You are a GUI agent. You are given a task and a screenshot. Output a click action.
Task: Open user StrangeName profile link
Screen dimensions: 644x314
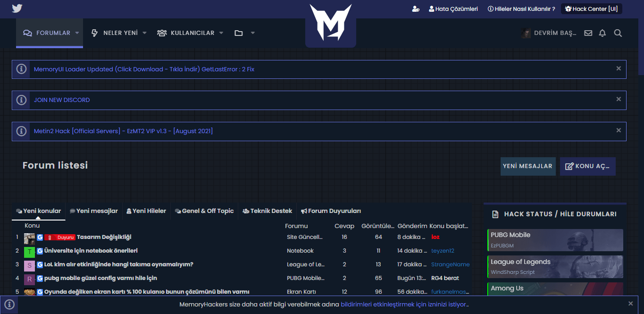click(x=451, y=264)
